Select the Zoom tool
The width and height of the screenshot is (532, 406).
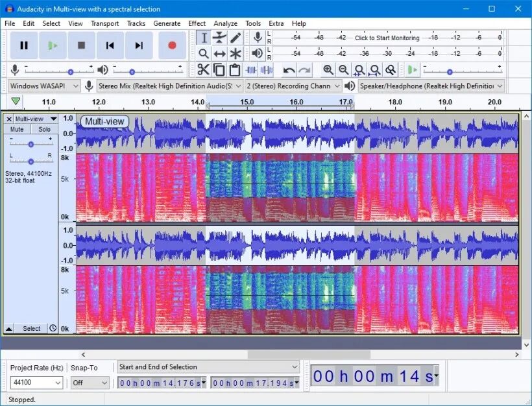pos(203,53)
